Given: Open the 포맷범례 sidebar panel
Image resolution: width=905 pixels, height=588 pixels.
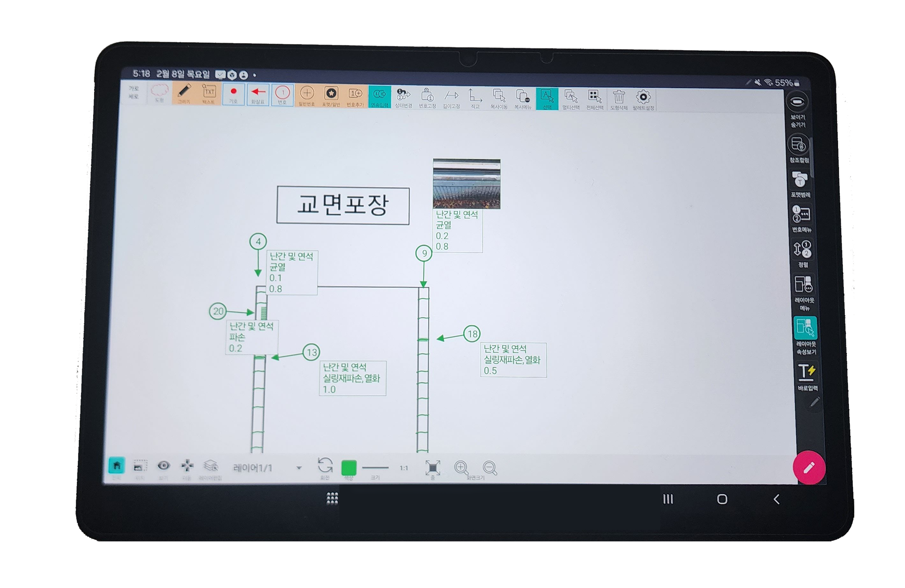Looking at the screenshot, I should [x=800, y=182].
